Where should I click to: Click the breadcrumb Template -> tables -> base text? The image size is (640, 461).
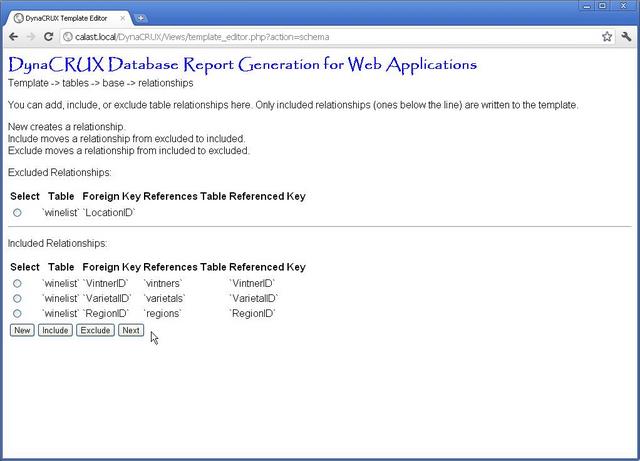click(x=66, y=83)
